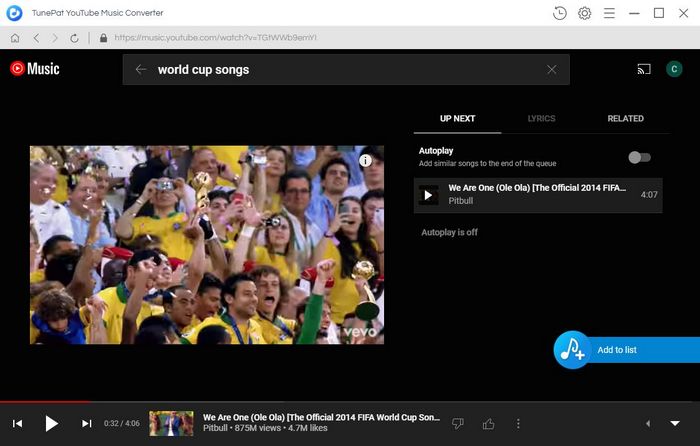Switch to the RELATED tab
Image resolution: width=700 pixels, height=446 pixels.
pyautogui.click(x=625, y=119)
